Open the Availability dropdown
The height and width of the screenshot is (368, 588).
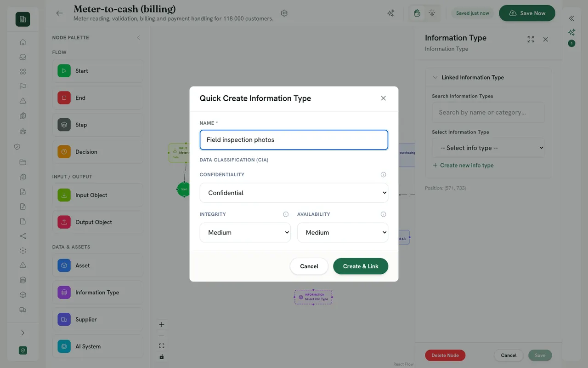click(343, 232)
